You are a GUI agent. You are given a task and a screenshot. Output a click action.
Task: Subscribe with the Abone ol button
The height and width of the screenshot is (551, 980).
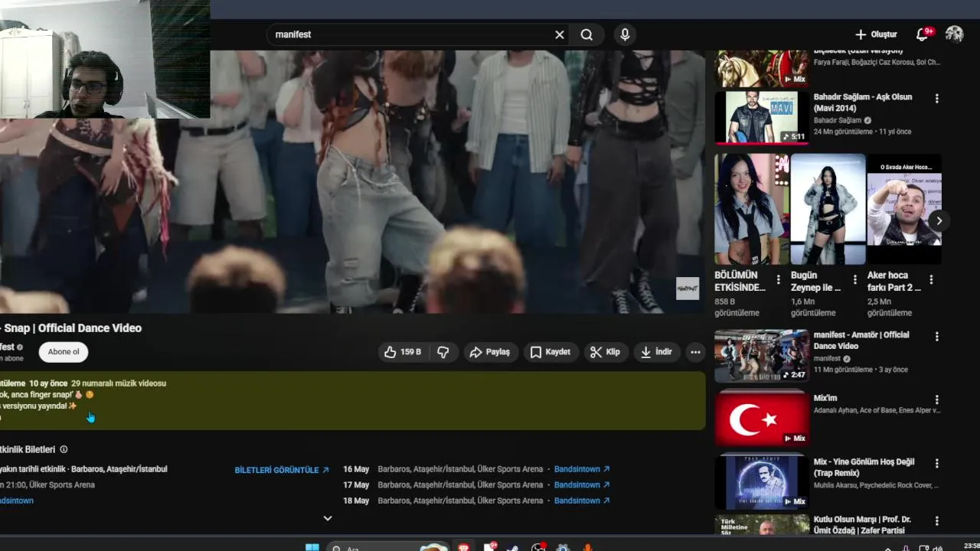click(64, 352)
